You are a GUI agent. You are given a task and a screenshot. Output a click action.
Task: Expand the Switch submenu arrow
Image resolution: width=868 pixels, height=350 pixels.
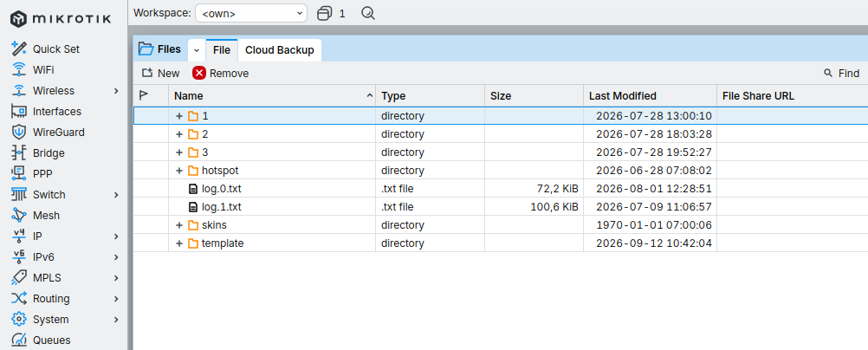point(116,194)
